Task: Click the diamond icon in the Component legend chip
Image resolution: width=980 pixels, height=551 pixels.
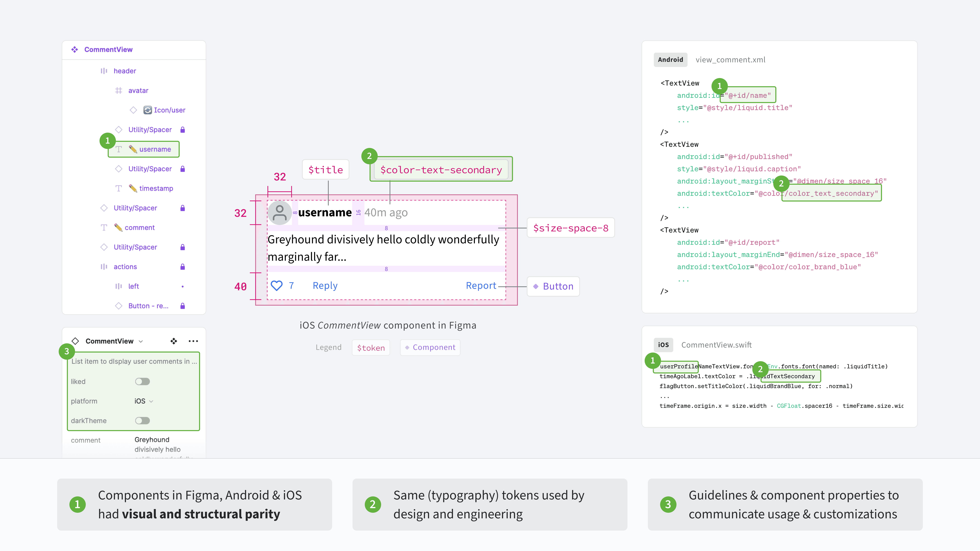Action: [x=407, y=348]
